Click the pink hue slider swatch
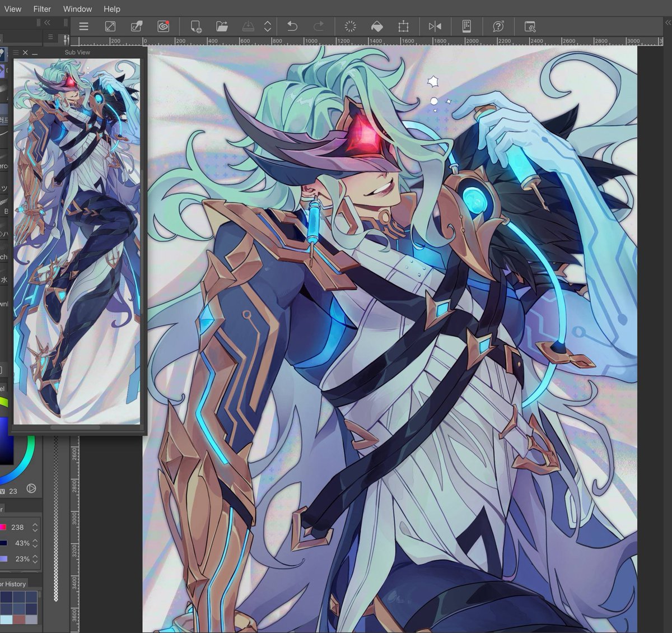The height and width of the screenshot is (633, 672). 3,527
